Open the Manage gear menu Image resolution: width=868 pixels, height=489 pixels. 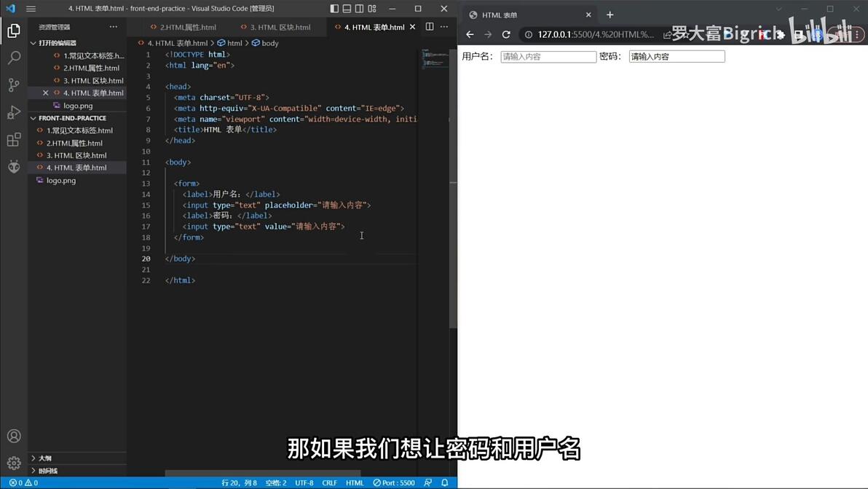click(14, 463)
